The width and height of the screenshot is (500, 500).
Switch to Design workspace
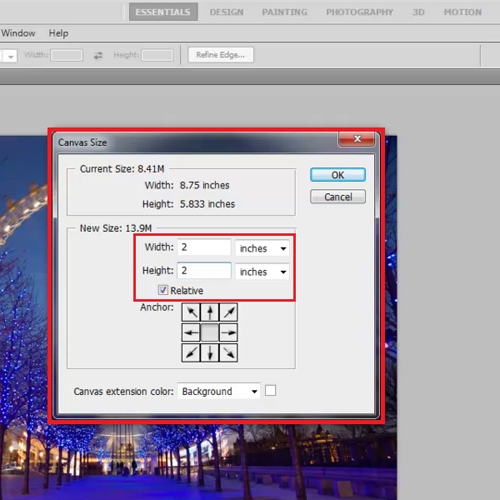point(227,12)
